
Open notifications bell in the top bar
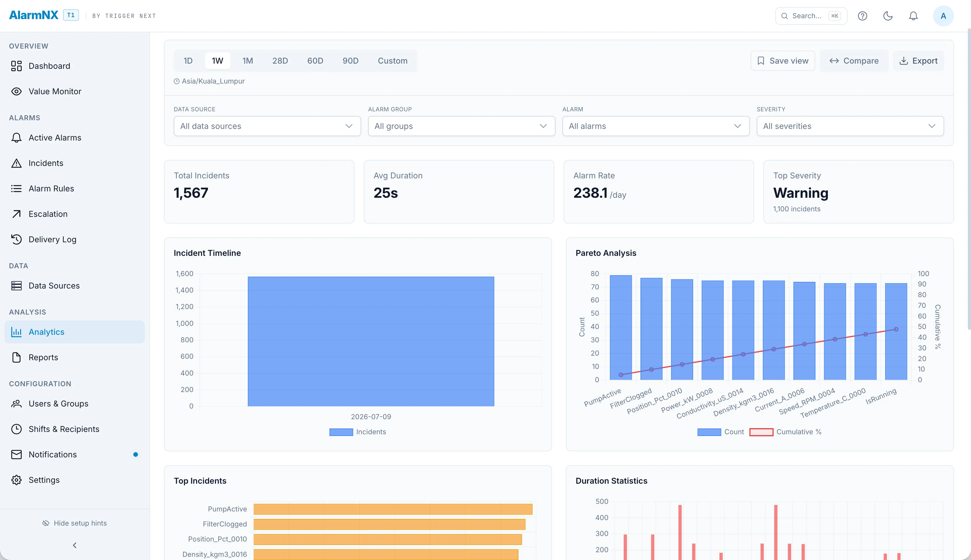913,16
